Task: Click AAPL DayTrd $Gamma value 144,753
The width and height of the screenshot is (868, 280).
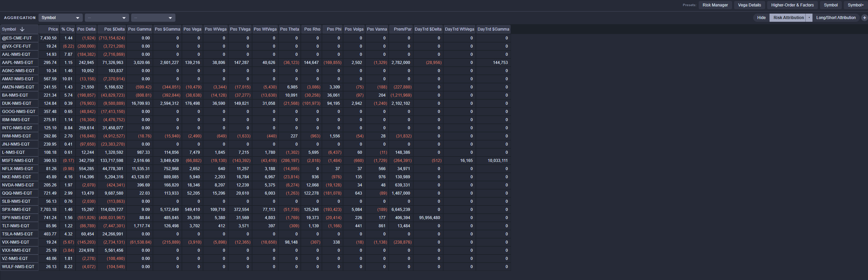Action: (x=500, y=63)
